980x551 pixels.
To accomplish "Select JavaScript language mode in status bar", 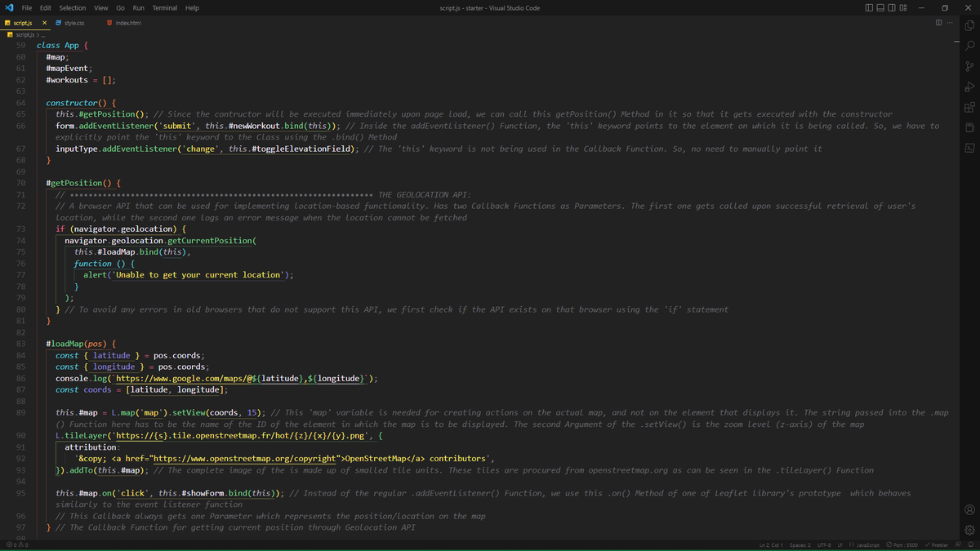I will [864, 544].
